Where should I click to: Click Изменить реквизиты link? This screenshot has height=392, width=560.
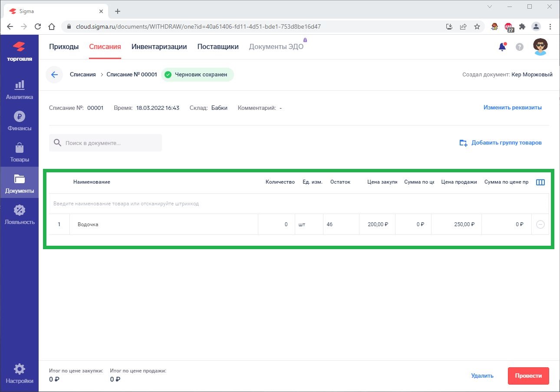(x=512, y=108)
